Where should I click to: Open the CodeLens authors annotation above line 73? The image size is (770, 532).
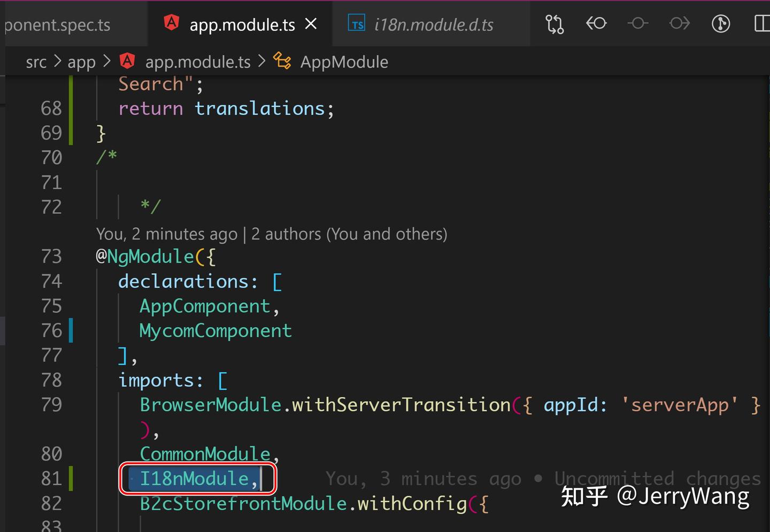[x=272, y=234]
